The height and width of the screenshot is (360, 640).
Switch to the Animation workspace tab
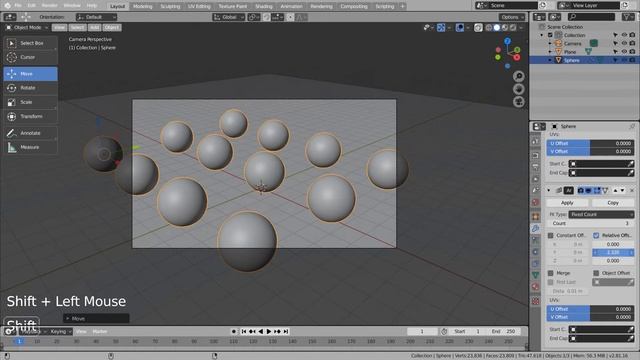(291, 6)
